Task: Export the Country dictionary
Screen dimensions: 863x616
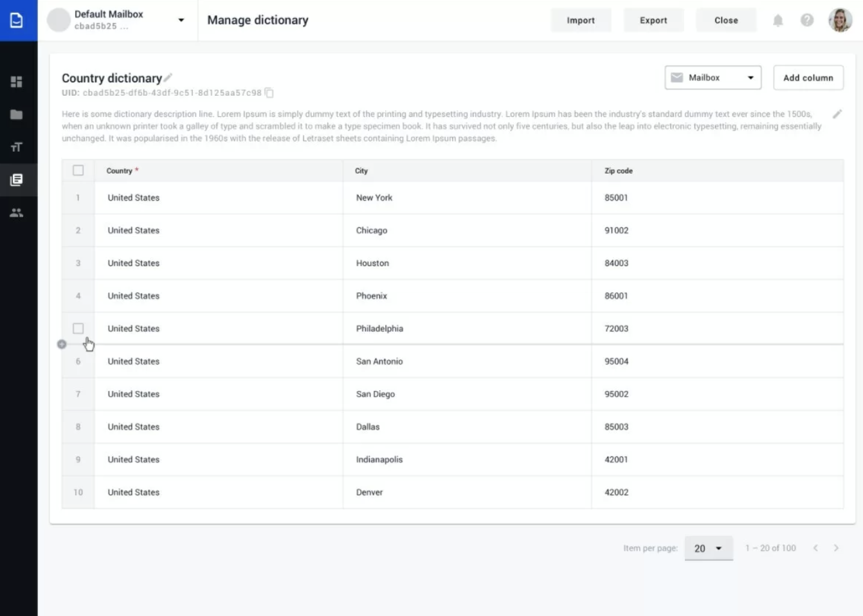Action: pyautogui.click(x=653, y=20)
